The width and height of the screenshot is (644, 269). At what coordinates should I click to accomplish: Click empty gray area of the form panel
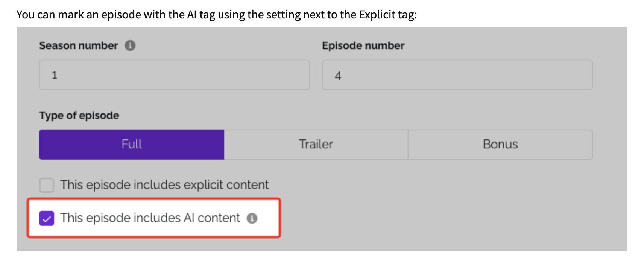451,210
